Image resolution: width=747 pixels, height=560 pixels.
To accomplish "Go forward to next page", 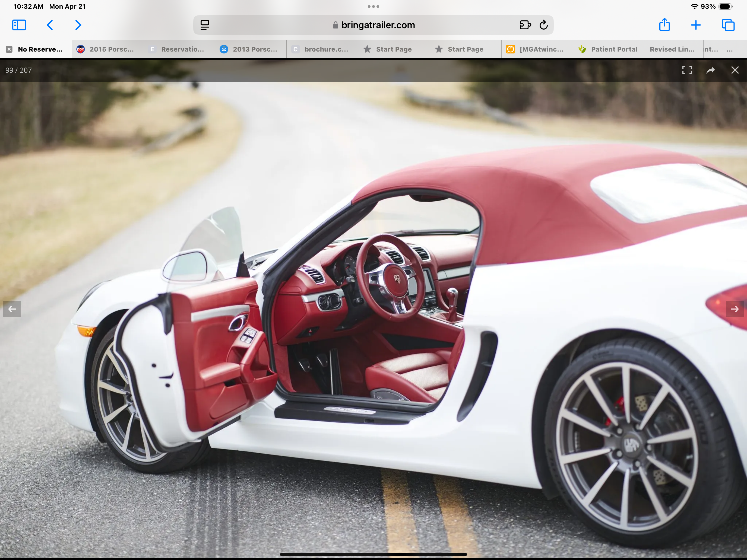I will pos(78,25).
